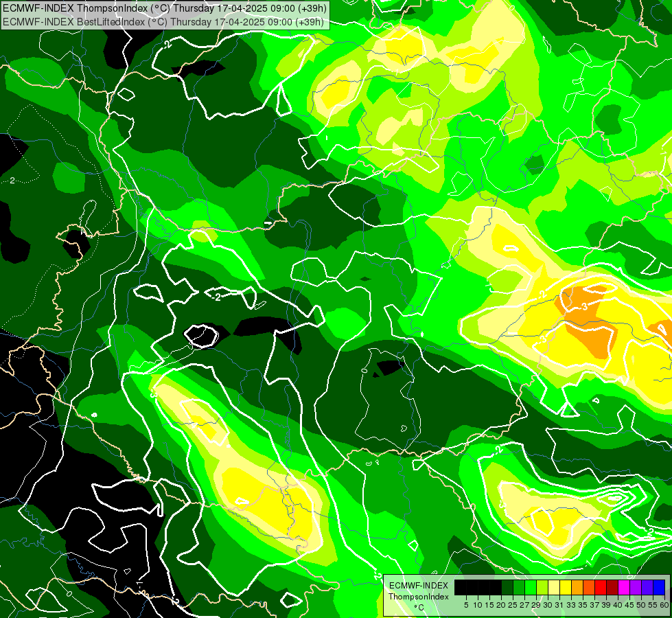Click legend tick value 33
Screen dimensions: 672x618
coord(571,605)
